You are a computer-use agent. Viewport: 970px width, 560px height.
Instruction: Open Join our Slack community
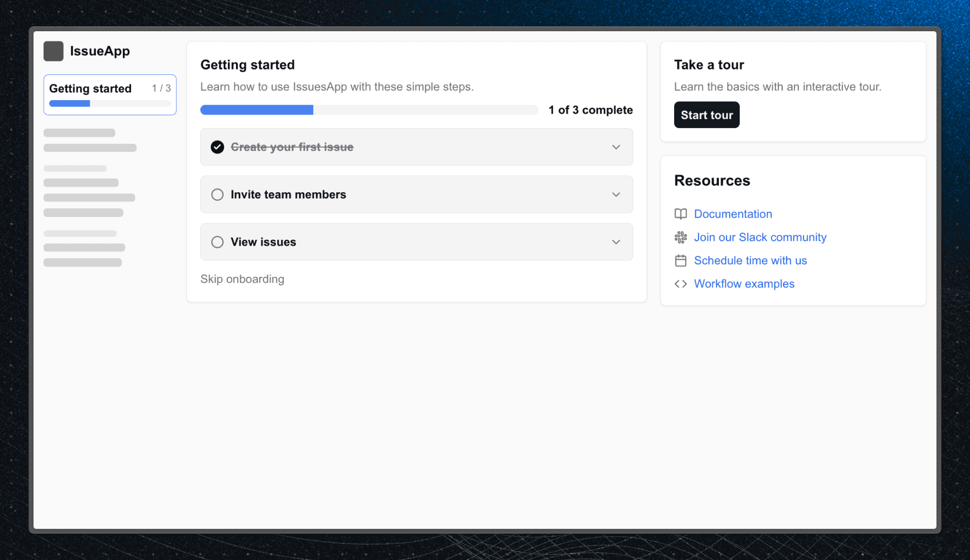point(760,237)
